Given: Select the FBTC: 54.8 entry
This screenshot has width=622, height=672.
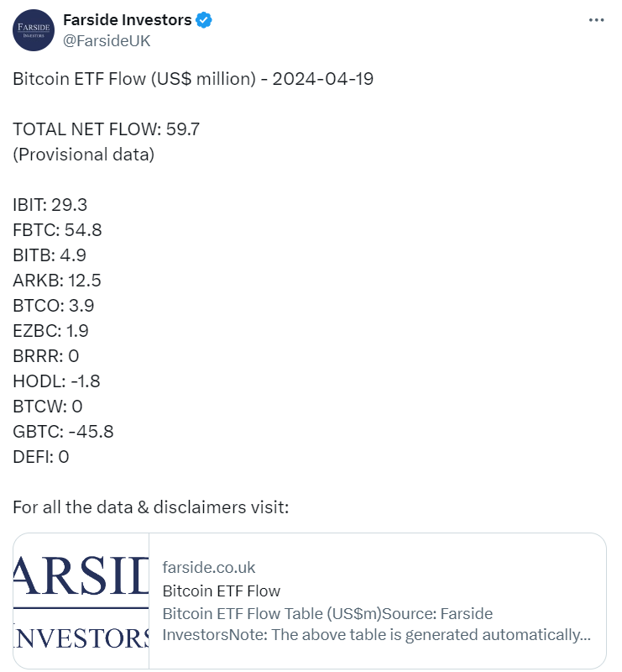Looking at the screenshot, I should (57, 230).
